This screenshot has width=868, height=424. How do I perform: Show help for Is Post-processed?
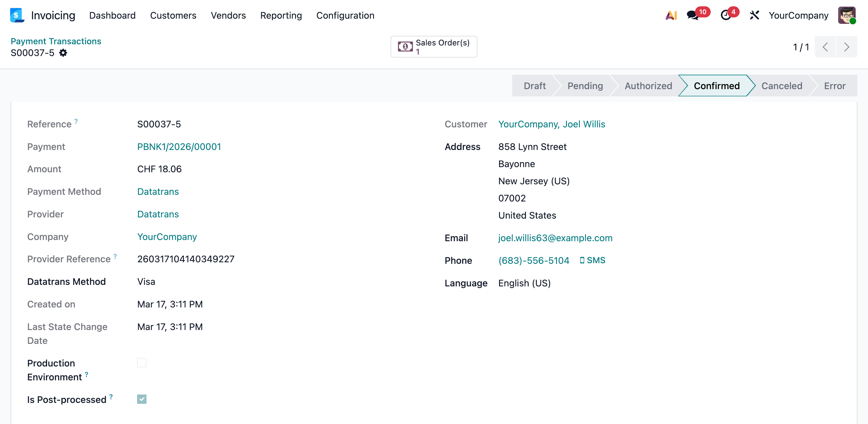point(111,397)
